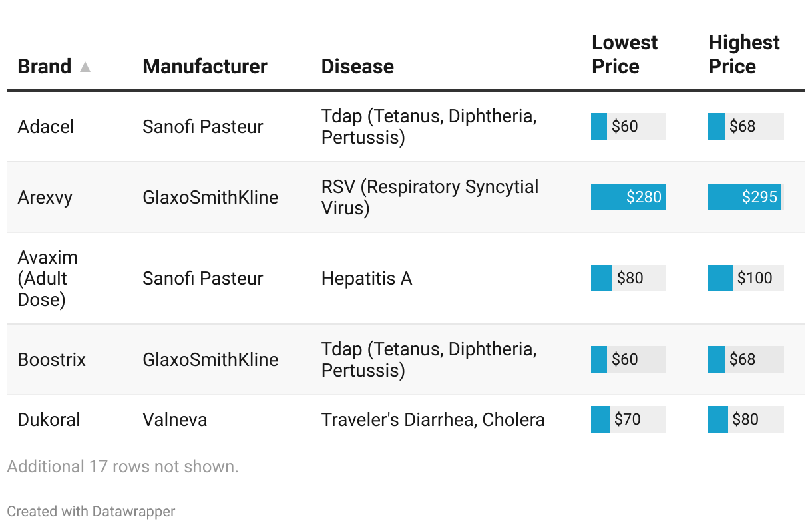The image size is (812, 527).
Task: Sort by Lowest Price column header
Action: 624,55
